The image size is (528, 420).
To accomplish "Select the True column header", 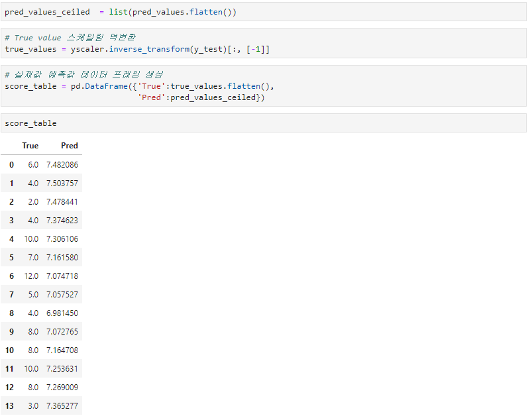I will (x=30, y=146).
